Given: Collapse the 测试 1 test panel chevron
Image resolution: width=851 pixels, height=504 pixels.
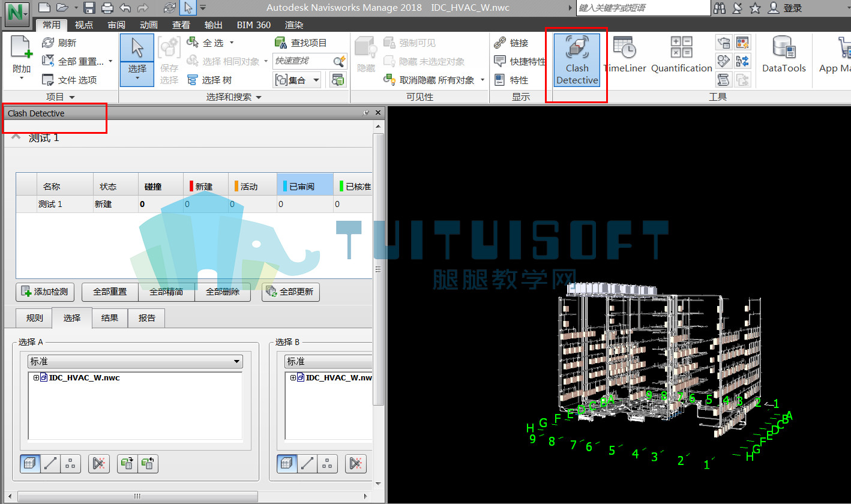Looking at the screenshot, I should click(x=16, y=137).
